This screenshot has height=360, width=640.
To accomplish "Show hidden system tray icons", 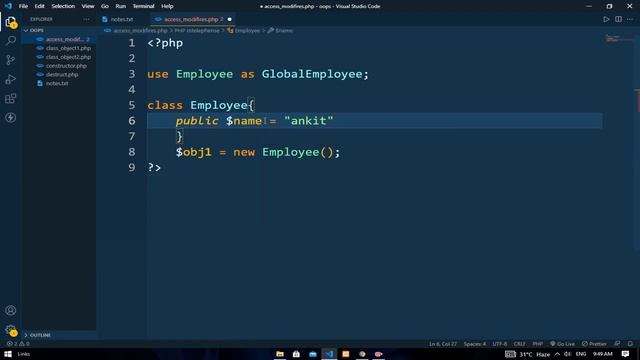I will pos(557,354).
